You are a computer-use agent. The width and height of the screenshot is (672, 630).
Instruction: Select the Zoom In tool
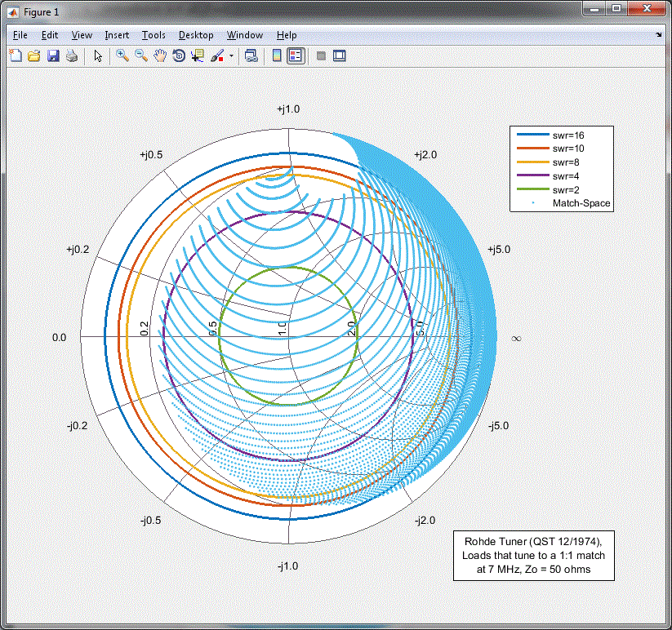click(120, 55)
